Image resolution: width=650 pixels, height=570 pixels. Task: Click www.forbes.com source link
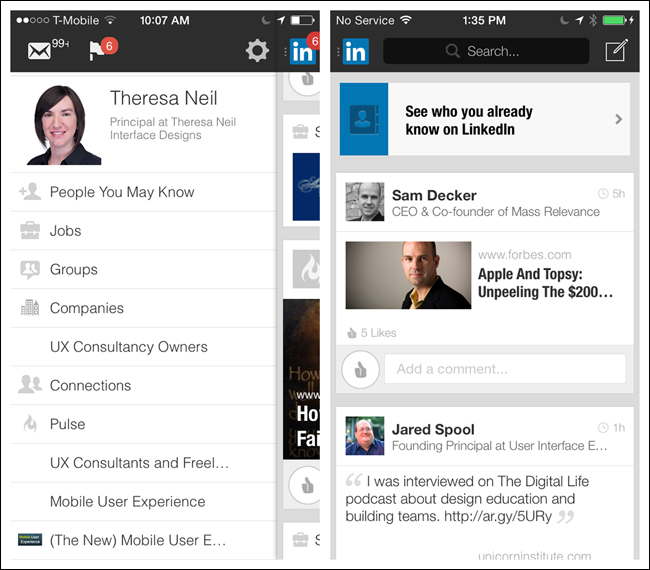click(524, 255)
